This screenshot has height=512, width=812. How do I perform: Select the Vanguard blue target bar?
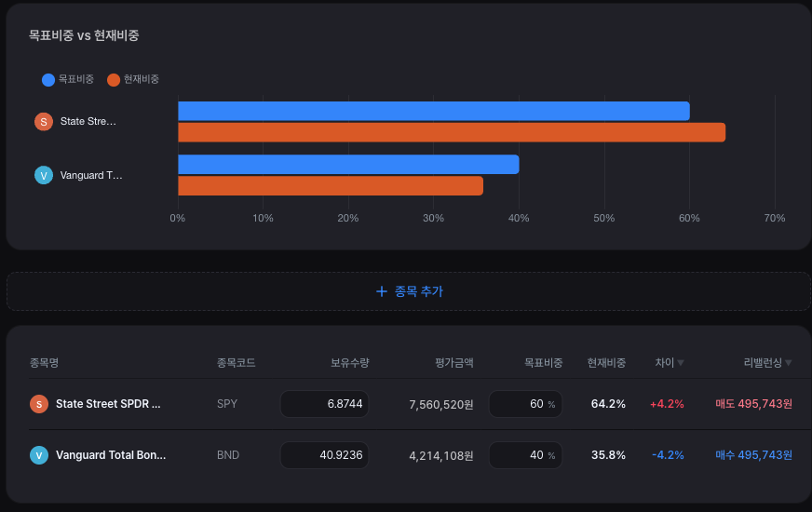tap(348, 164)
